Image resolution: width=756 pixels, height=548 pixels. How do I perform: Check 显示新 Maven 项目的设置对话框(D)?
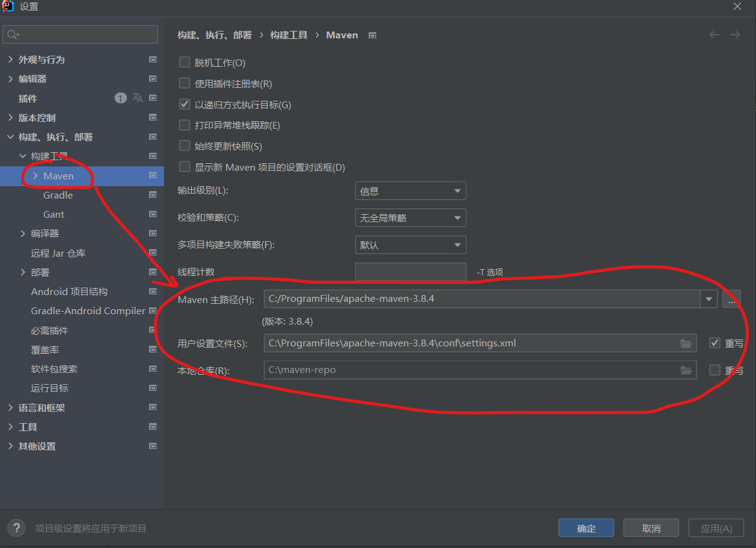coord(184,167)
